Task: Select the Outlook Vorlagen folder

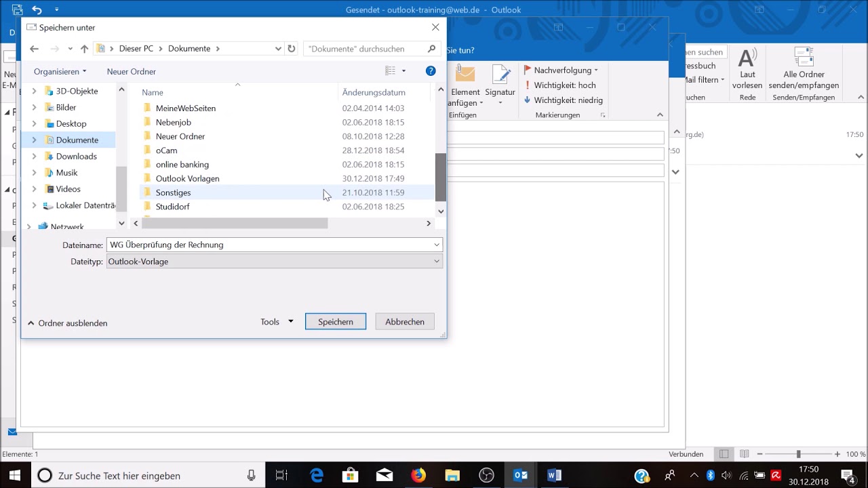Action: 187,178
